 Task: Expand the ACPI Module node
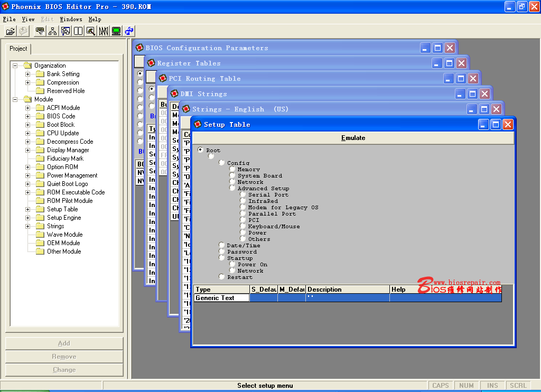pyautogui.click(x=27, y=108)
